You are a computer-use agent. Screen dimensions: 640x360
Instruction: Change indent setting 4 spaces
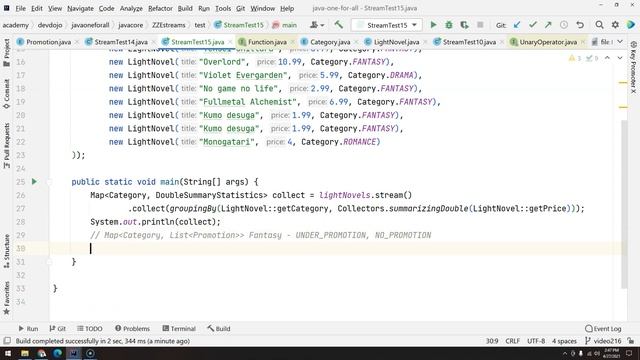pos(564,341)
